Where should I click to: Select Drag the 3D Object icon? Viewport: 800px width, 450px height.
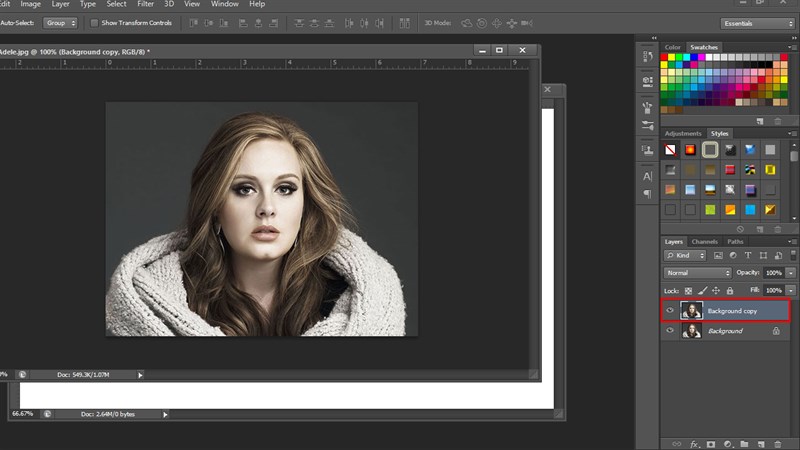click(496, 23)
